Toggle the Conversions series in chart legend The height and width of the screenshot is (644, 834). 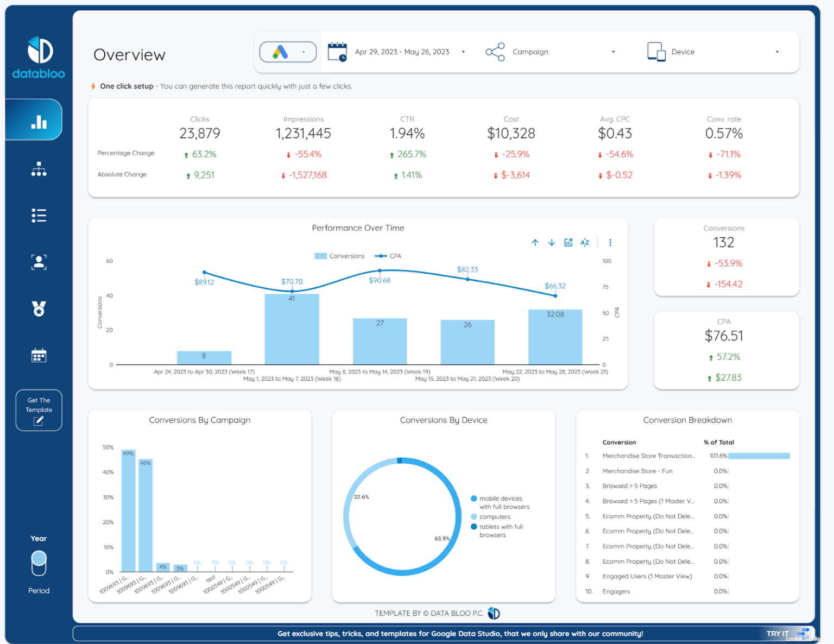(x=339, y=256)
